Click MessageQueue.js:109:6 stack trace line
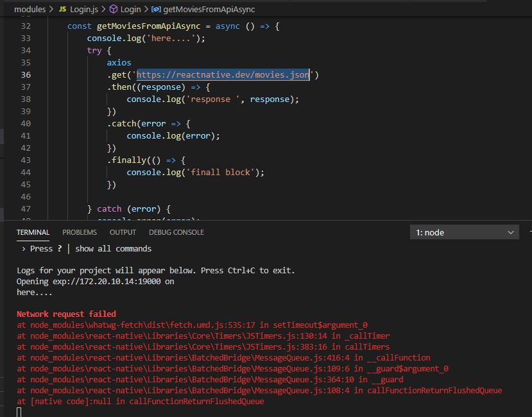This screenshot has width=532, height=417. [233, 368]
